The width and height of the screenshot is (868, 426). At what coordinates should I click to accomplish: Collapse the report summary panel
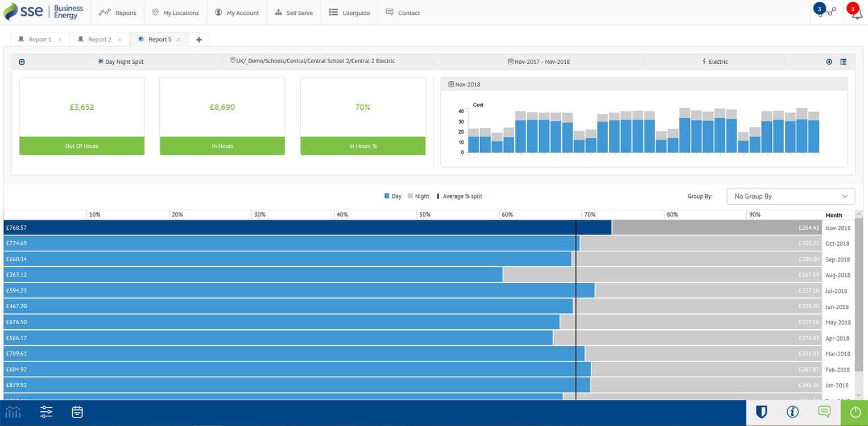(x=22, y=62)
